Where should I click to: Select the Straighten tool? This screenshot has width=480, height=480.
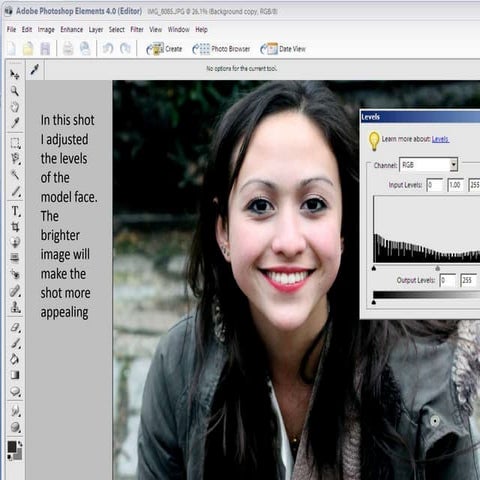pos(15,258)
